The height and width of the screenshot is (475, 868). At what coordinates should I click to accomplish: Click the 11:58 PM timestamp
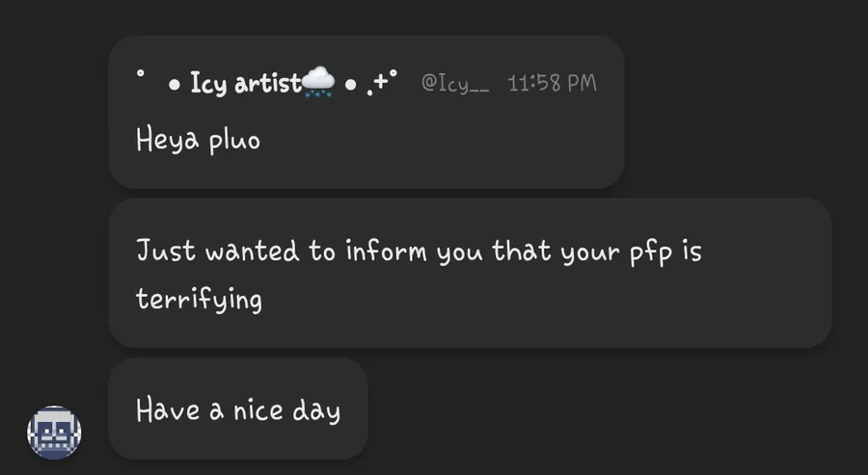[552, 83]
